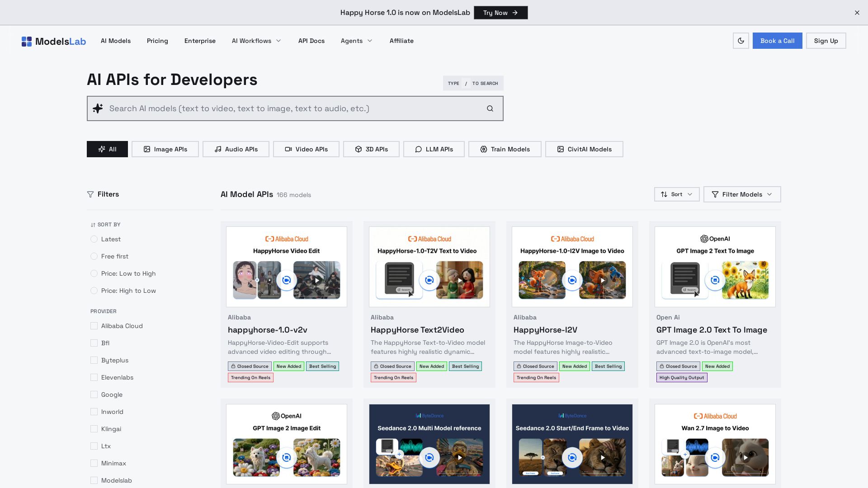Open the Sort dropdown
Screen dimensions: 868x488
[x=677, y=194]
